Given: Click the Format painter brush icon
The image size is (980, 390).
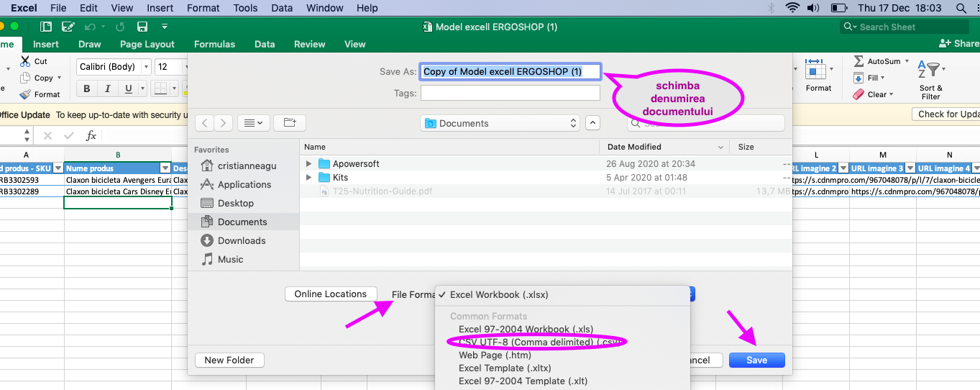Looking at the screenshot, I should (25, 94).
